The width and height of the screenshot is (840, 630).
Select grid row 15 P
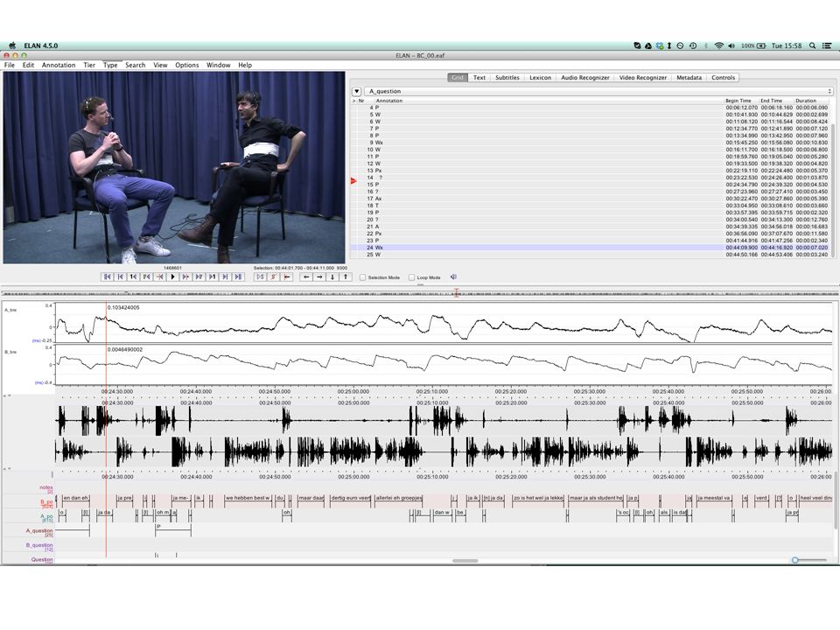pos(590,185)
